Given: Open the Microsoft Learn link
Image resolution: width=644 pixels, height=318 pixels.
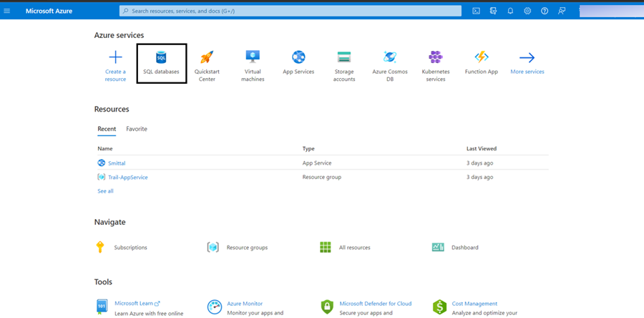Looking at the screenshot, I should pyautogui.click(x=137, y=304).
